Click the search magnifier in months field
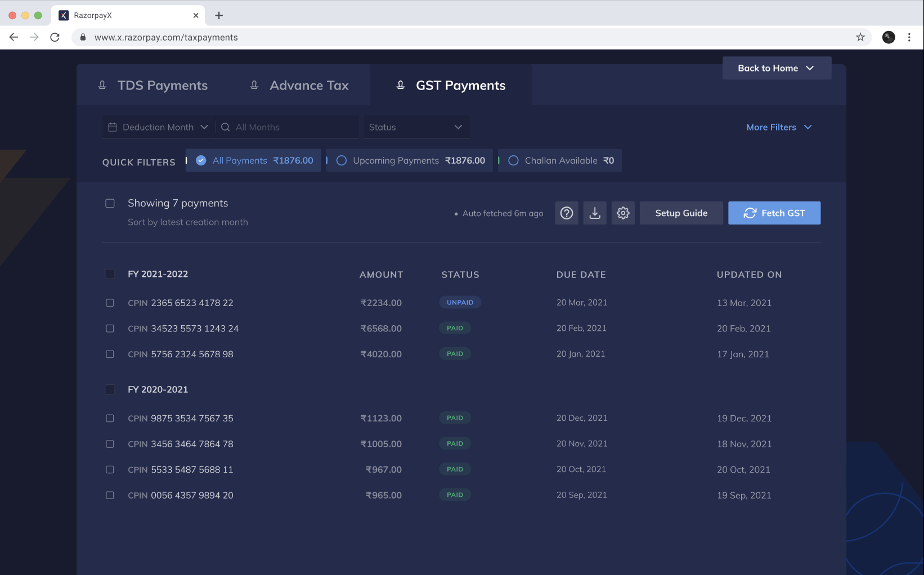 point(225,127)
